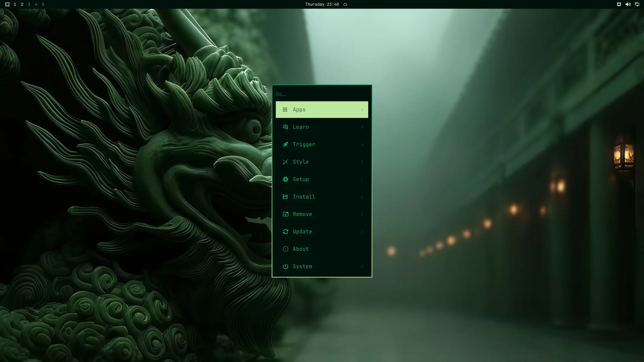Click the Setup gear icon
The height and width of the screenshot is (362, 644).
tap(285, 179)
